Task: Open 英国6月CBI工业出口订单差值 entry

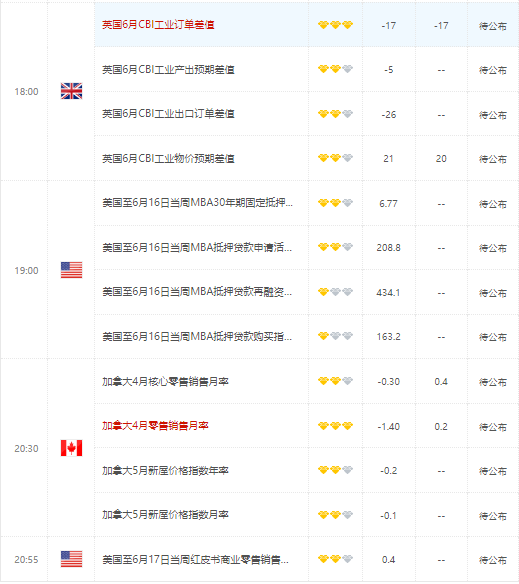Action: click(168, 114)
